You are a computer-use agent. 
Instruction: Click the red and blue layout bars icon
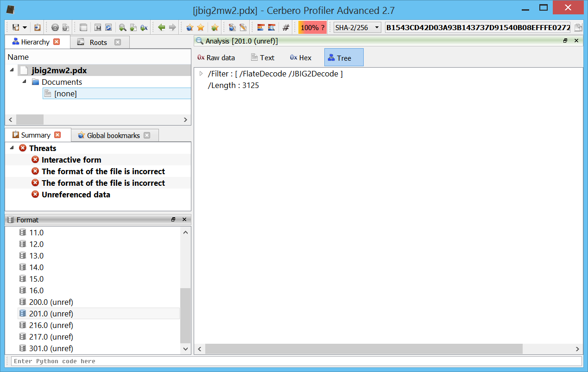coord(260,27)
